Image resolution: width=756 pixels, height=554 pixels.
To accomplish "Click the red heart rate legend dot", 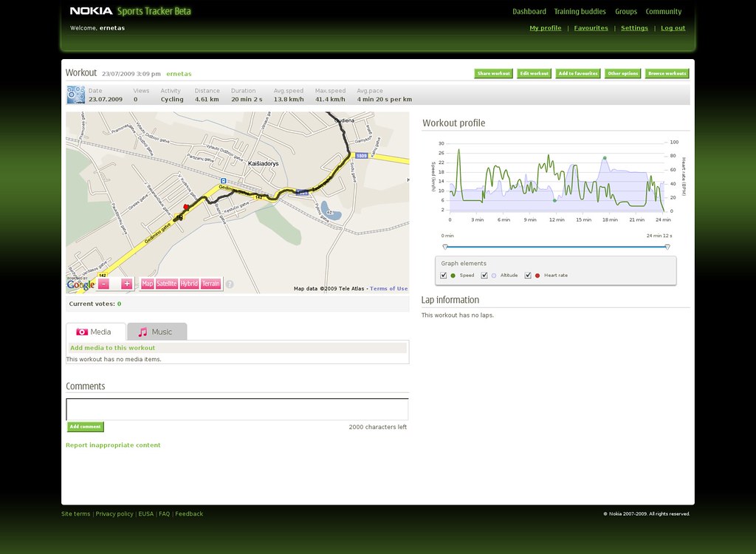I will tap(537, 276).
